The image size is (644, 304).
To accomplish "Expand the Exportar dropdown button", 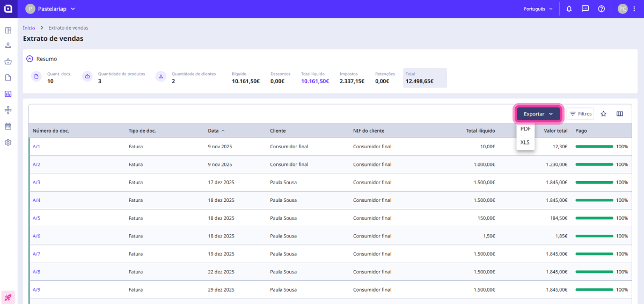I will 538,114.
